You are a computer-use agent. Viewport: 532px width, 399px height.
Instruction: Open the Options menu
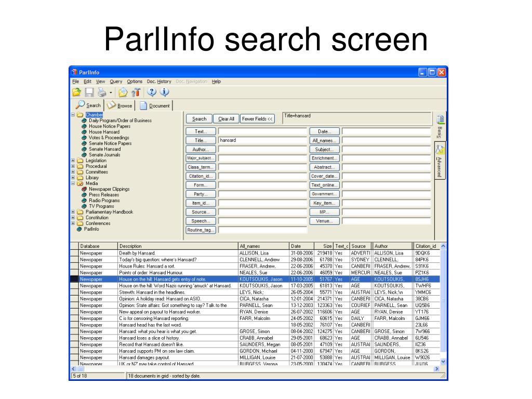tap(135, 82)
